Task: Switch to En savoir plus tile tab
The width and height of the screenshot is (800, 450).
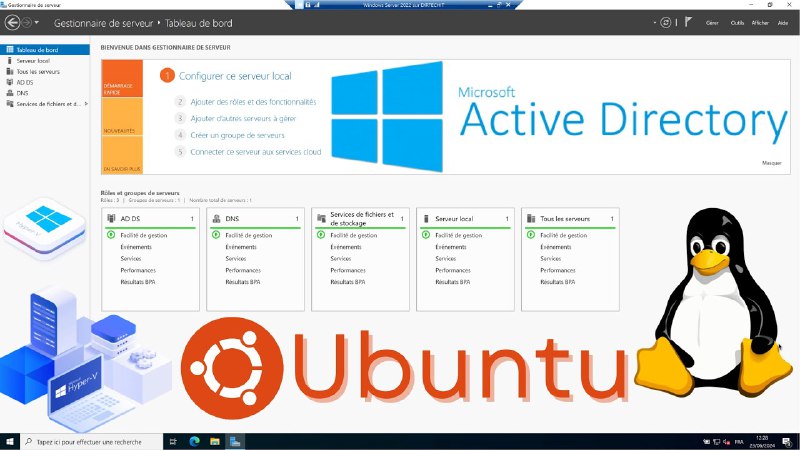Action: pos(122,155)
